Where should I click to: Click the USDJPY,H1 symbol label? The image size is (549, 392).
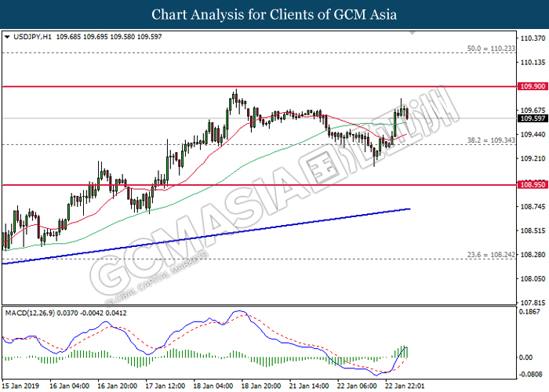pyautogui.click(x=32, y=37)
